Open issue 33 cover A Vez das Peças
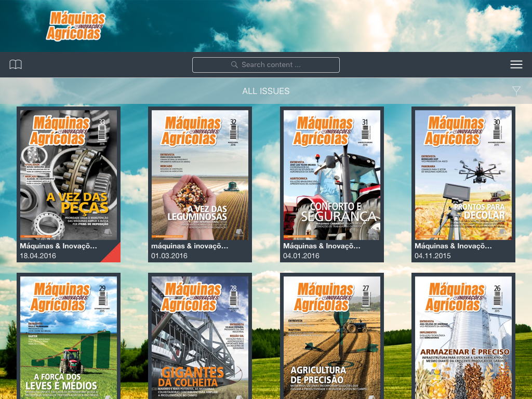The width and height of the screenshot is (532, 399). point(69,175)
